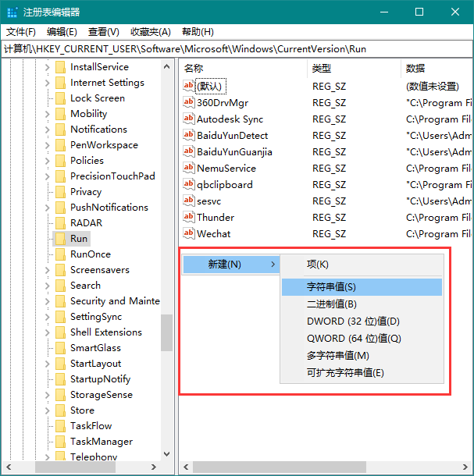Expand the PushNotifications key arrow
474x476 pixels.
(x=48, y=208)
